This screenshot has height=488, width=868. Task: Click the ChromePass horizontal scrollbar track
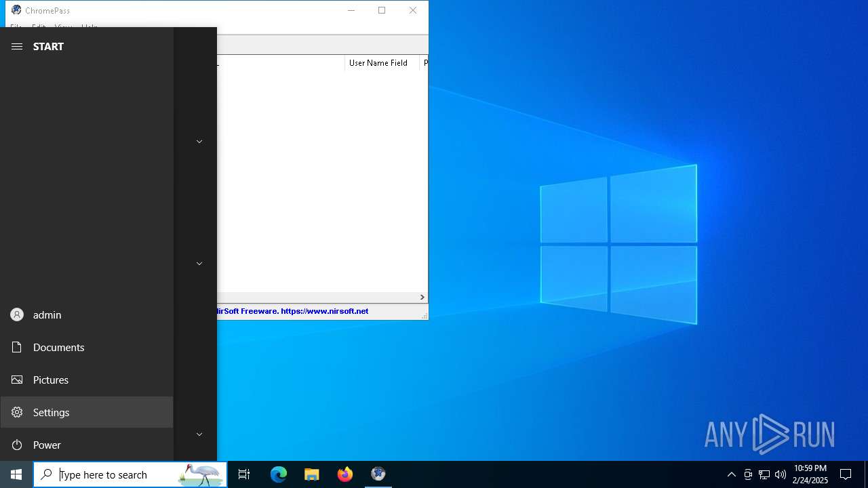[x=317, y=297]
